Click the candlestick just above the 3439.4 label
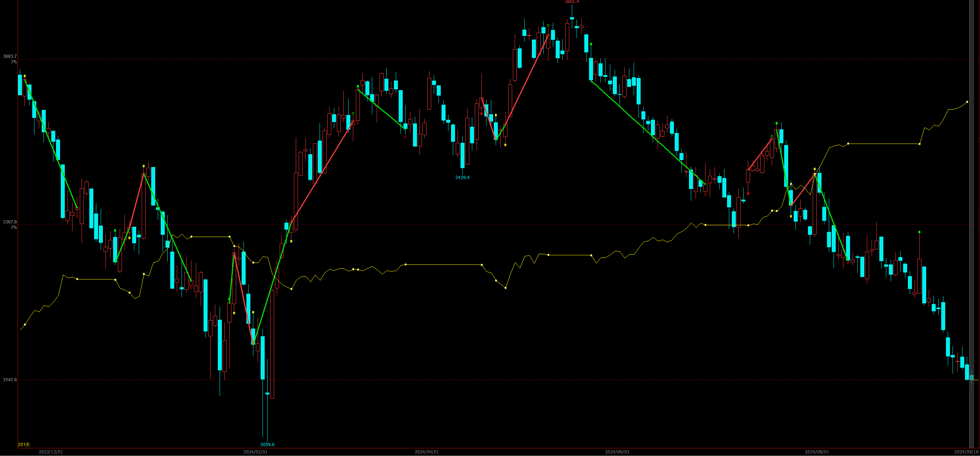 coord(463,155)
